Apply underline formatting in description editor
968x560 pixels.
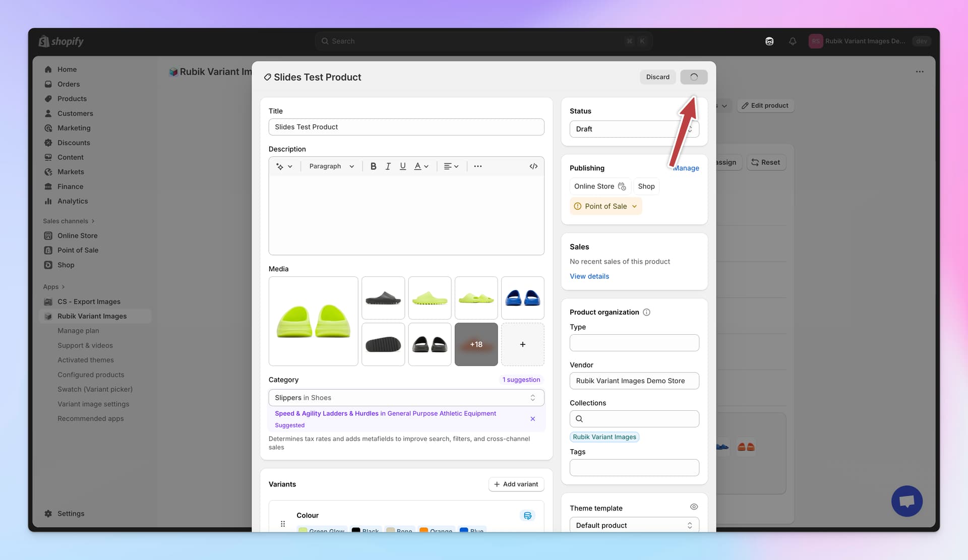[x=402, y=166]
